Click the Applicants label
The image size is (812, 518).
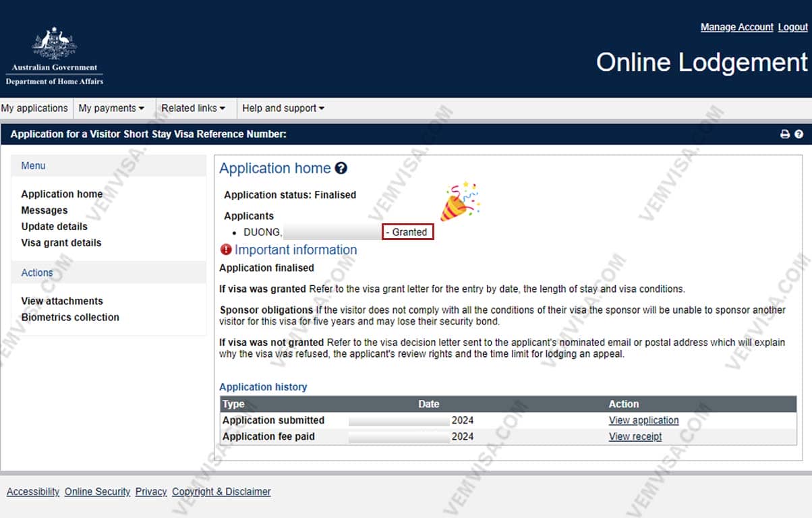pyautogui.click(x=249, y=217)
